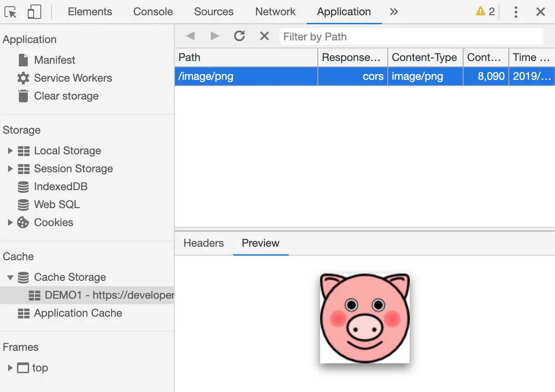Open Service Workers in sidebar
The width and height of the screenshot is (555, 392).
pos(73,78)
